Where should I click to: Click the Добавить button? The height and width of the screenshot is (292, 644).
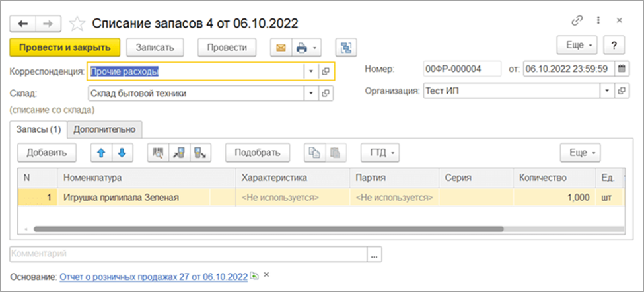[47, 153]
